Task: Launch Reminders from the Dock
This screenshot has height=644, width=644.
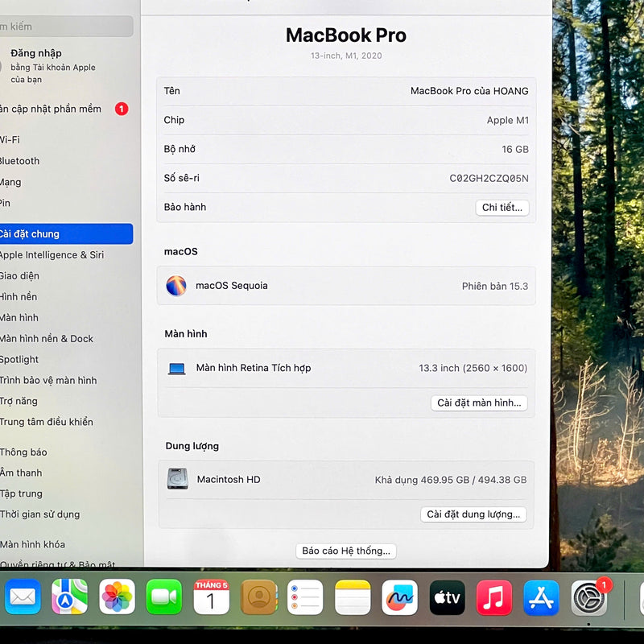Action: [x=305, y=597]
